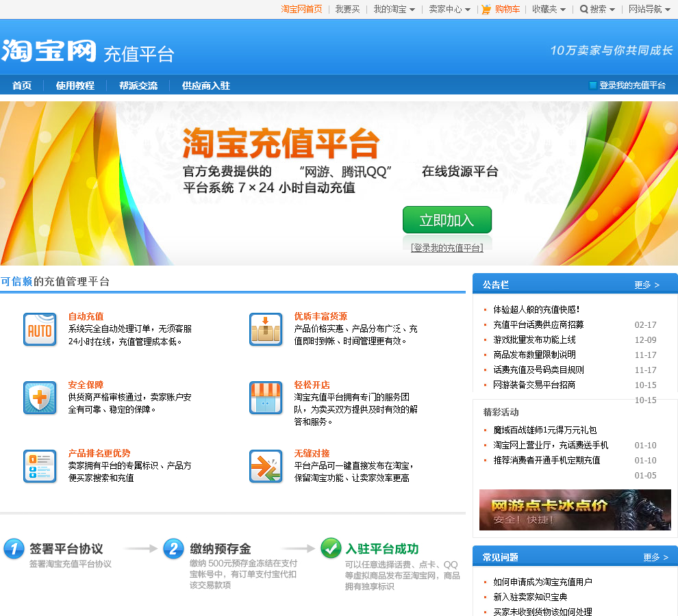Open activity 推荐消费者开通手机定期充值
This screenshot has height=616, width=678.
547,461
